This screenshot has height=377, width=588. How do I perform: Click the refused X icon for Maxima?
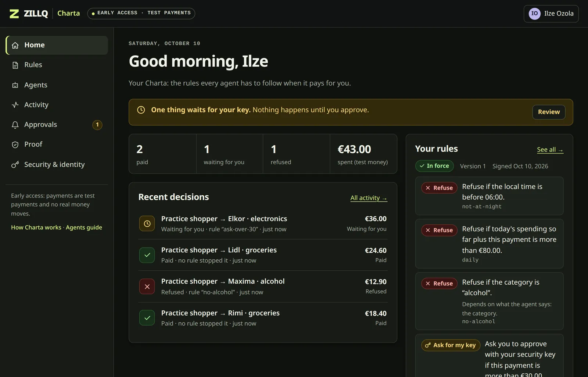tap(147, 287)
